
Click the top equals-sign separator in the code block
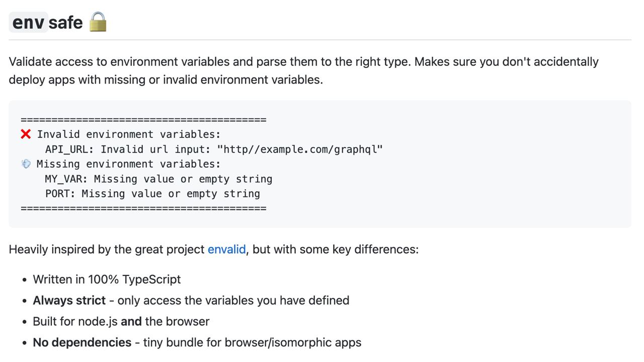(x=143, y=120)
